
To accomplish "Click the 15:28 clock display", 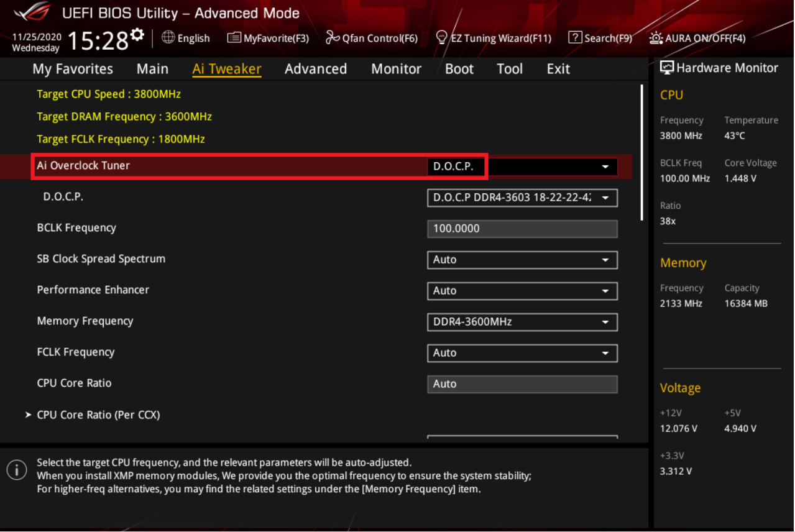I will pos(97,41).
